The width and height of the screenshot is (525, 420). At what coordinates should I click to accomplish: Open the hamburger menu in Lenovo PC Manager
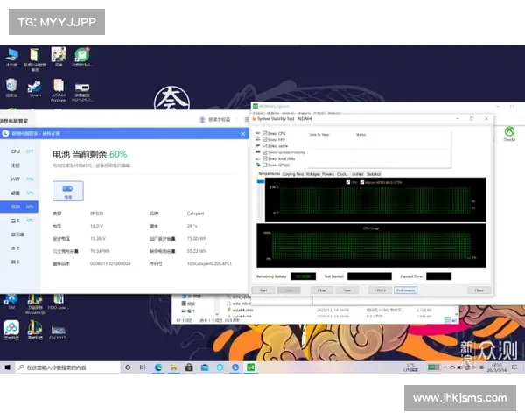(247, 120)
